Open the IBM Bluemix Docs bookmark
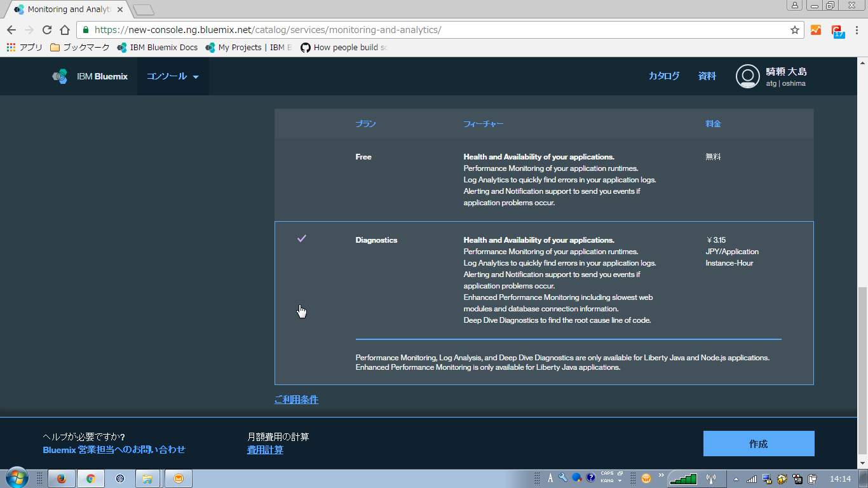868x488 pixels. tap(158, 48)
